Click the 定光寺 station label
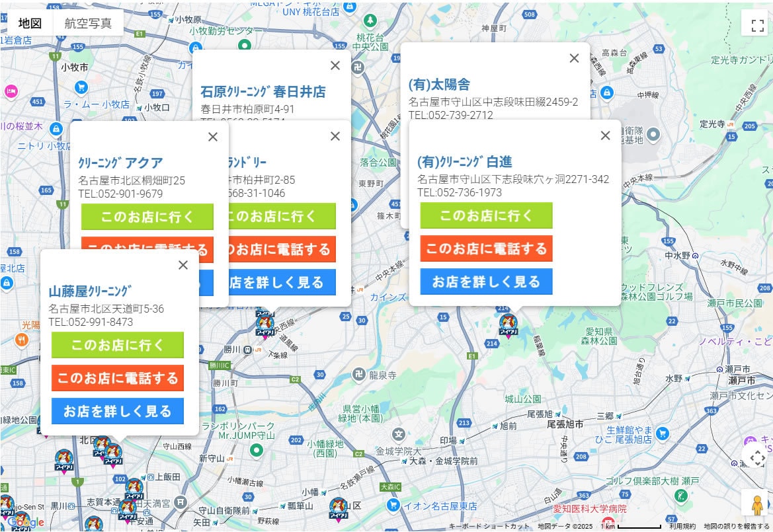 point(712,124)
